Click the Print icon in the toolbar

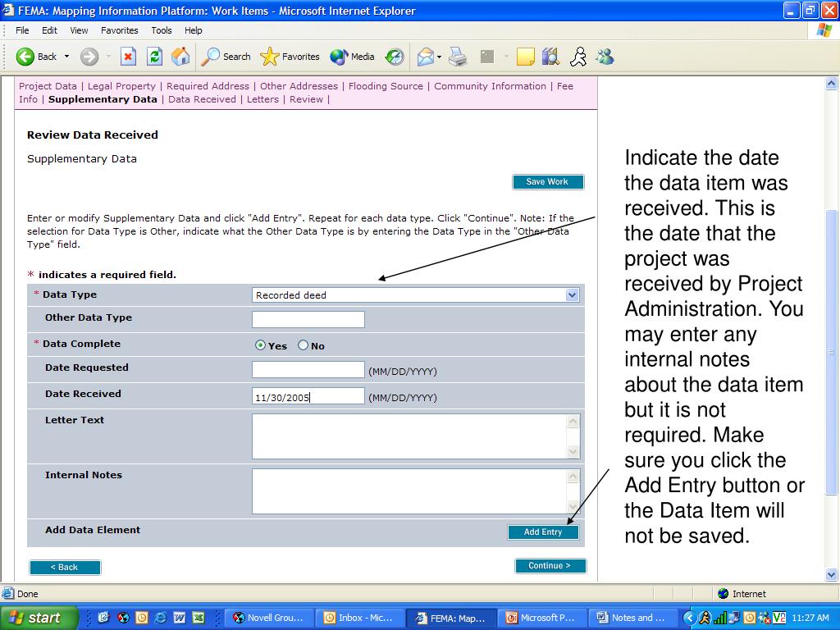(458, 57)
